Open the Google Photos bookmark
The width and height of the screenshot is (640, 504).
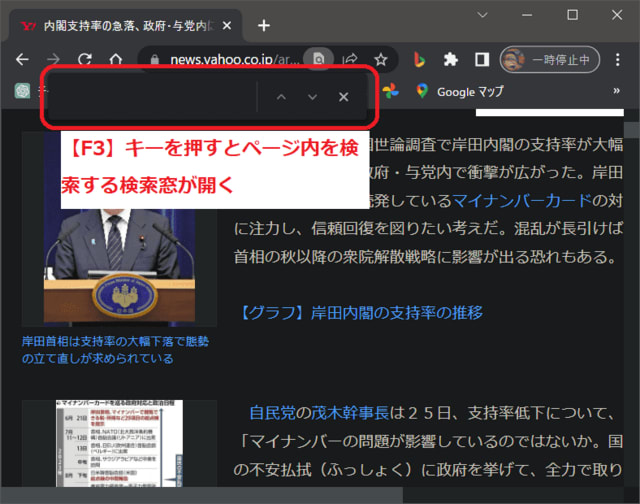click(x=390, y=91)
